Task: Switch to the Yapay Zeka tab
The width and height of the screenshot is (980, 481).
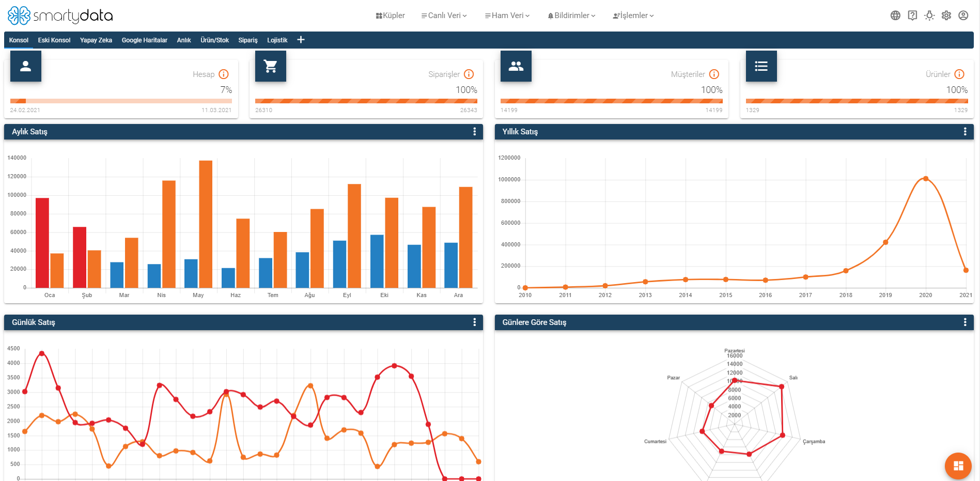Action: (x=96, y=40)
